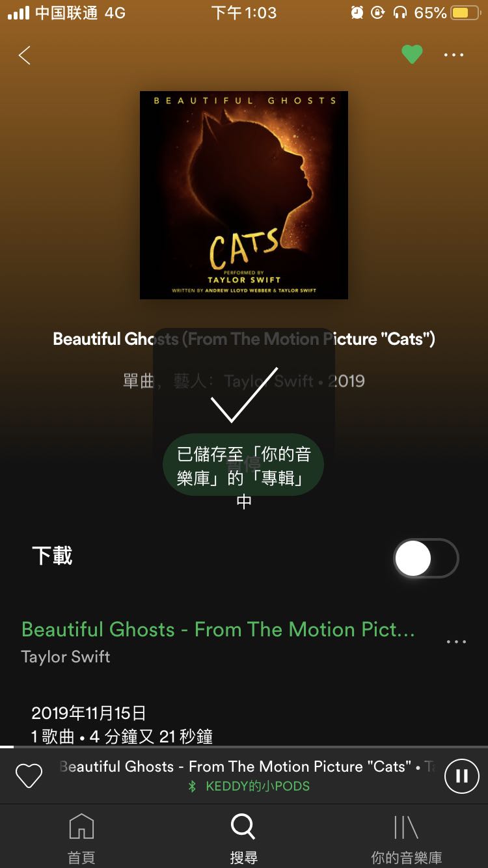Open the 你的音樂庫 library tab

406,838
